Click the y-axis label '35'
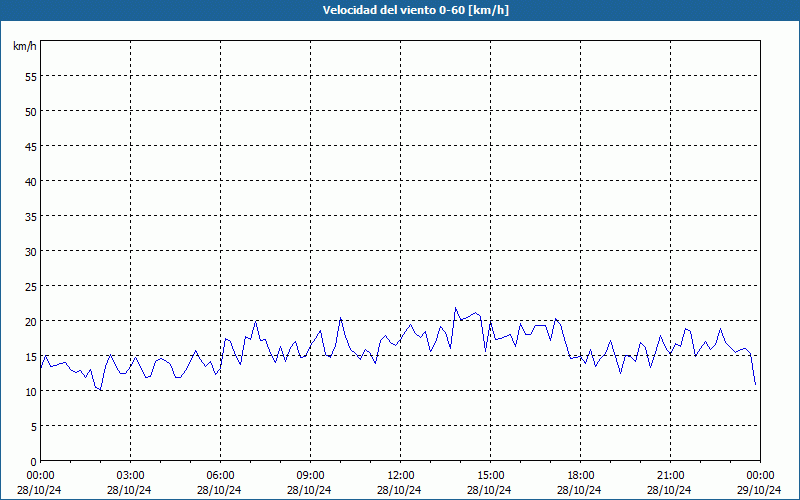The image size is (800, 500). tap(31, 217)
